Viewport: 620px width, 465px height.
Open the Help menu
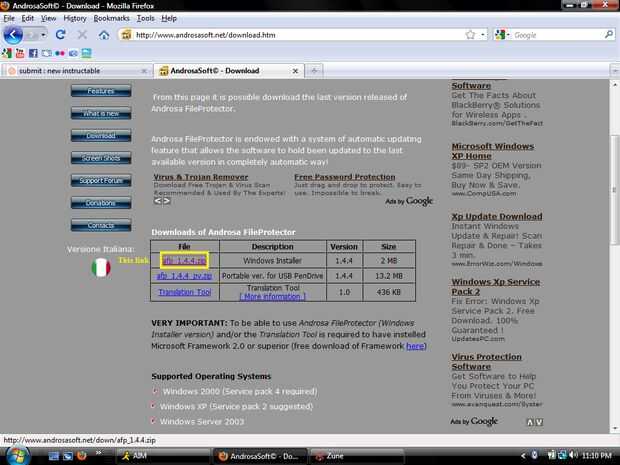169,18
